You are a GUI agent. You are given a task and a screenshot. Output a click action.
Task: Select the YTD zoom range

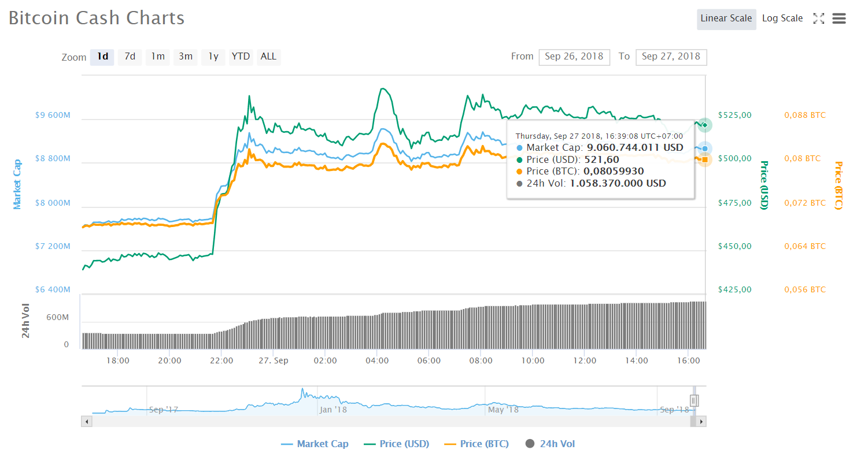pos(241,57)
